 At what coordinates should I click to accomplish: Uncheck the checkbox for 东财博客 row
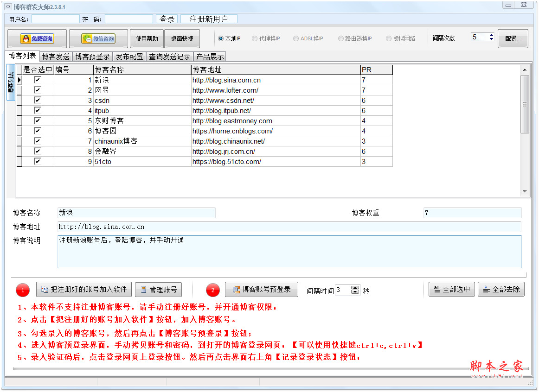(x=38, y=120)
